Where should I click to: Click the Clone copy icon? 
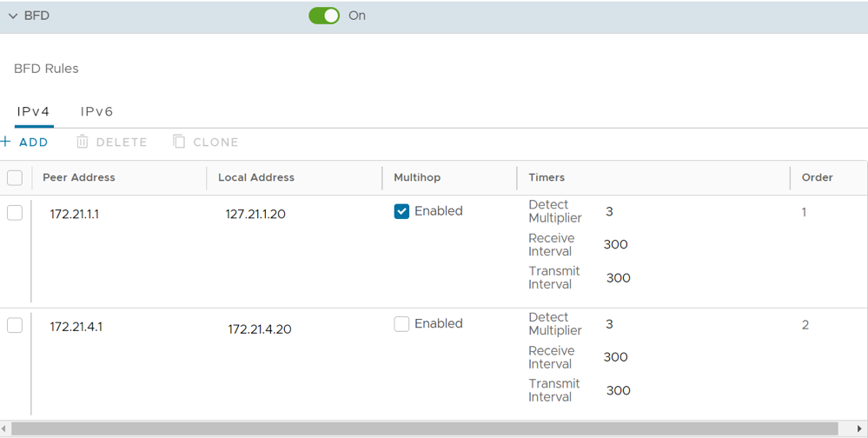pyautogui.click(x=179, y=142)
